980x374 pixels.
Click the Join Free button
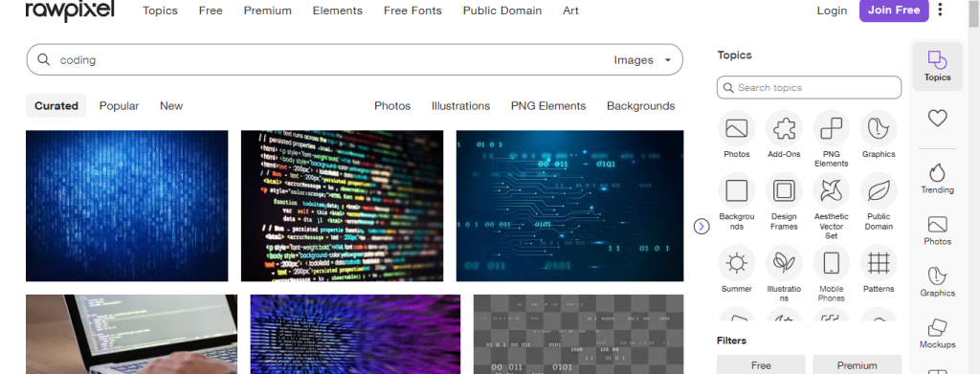(x=894, y=10)
